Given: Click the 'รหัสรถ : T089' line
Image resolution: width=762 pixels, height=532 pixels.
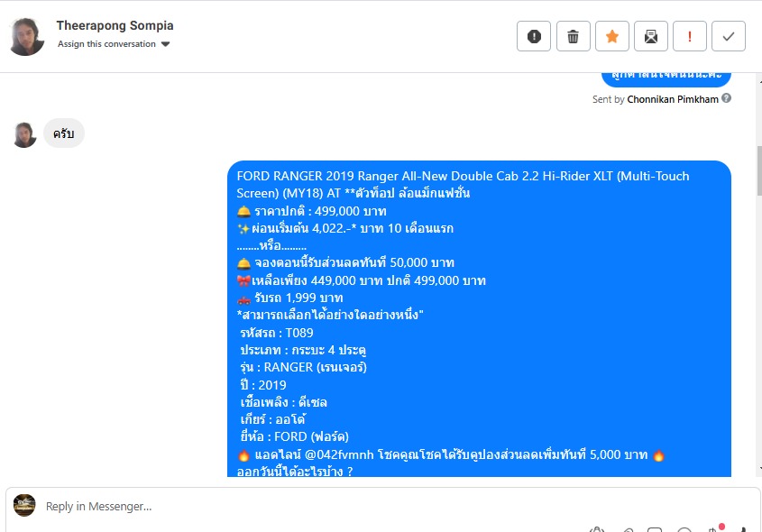Looking at the screenshot, I should point(277,333).
